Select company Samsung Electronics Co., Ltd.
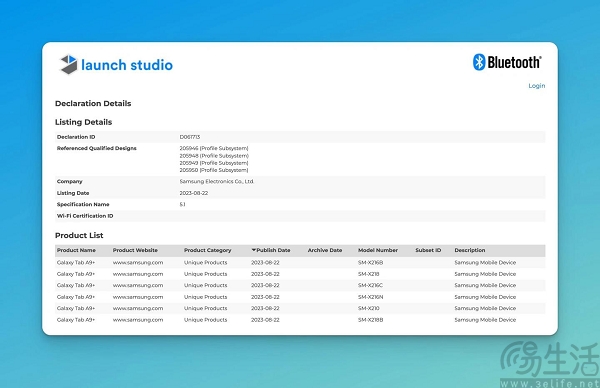Viewport: 600px width, 388px height. point(217,181)
